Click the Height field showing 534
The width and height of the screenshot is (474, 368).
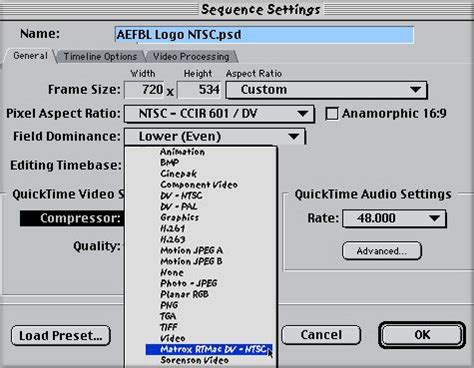point(199,90)
